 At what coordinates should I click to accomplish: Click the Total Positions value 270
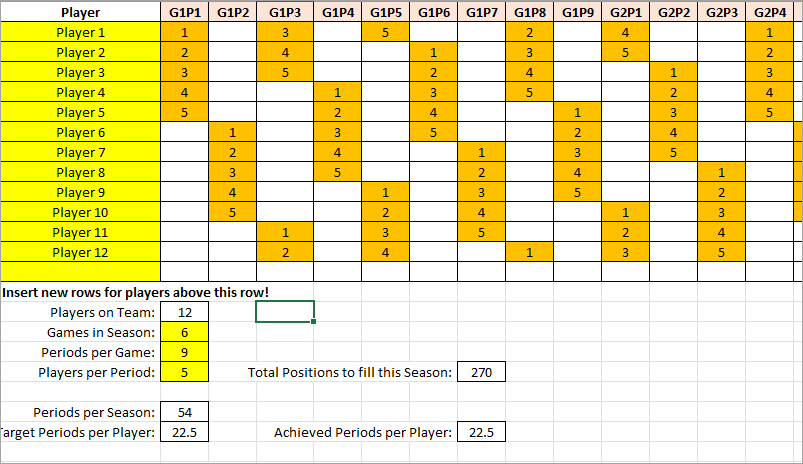(481, 372)
